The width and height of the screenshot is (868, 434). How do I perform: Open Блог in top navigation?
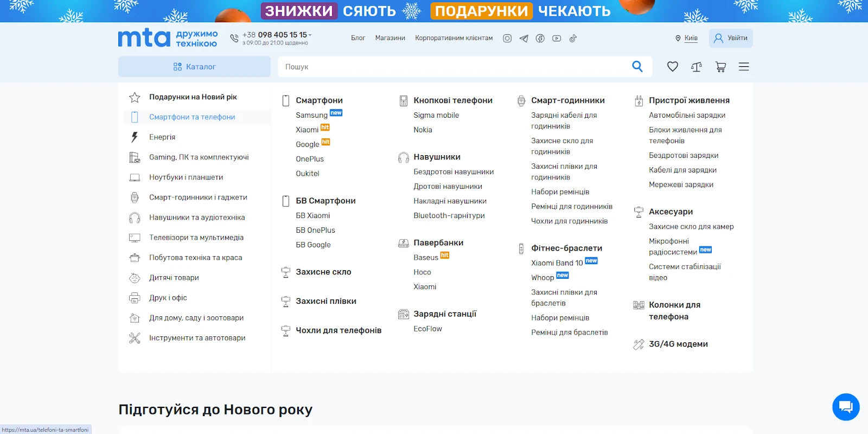click(358, 38)
